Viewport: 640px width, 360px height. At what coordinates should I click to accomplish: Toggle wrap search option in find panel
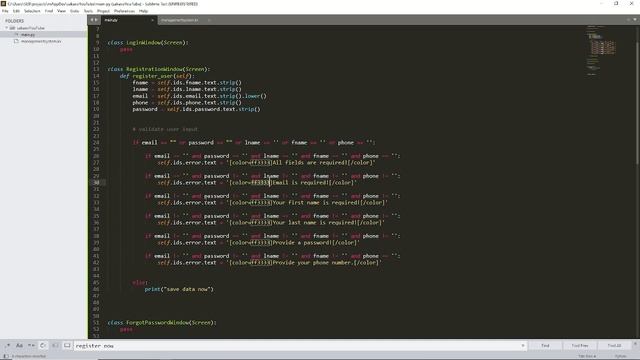[43, 346]
